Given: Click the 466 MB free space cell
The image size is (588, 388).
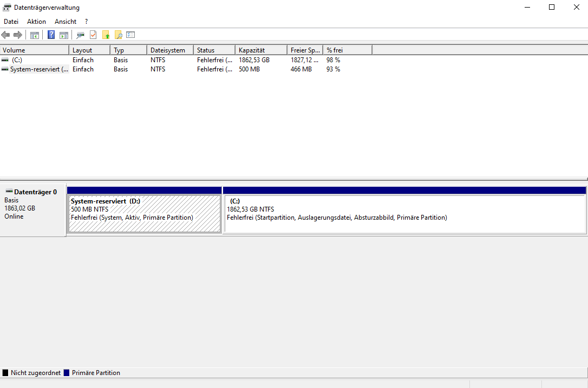Looking at the screenshot, I should pyautogui.click(x=301, y=69).
